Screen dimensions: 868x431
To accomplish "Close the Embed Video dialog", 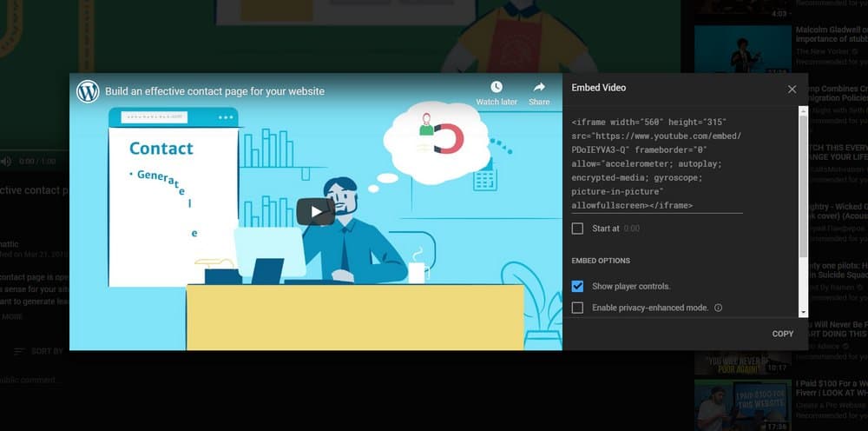I will [x=792, y=89].
